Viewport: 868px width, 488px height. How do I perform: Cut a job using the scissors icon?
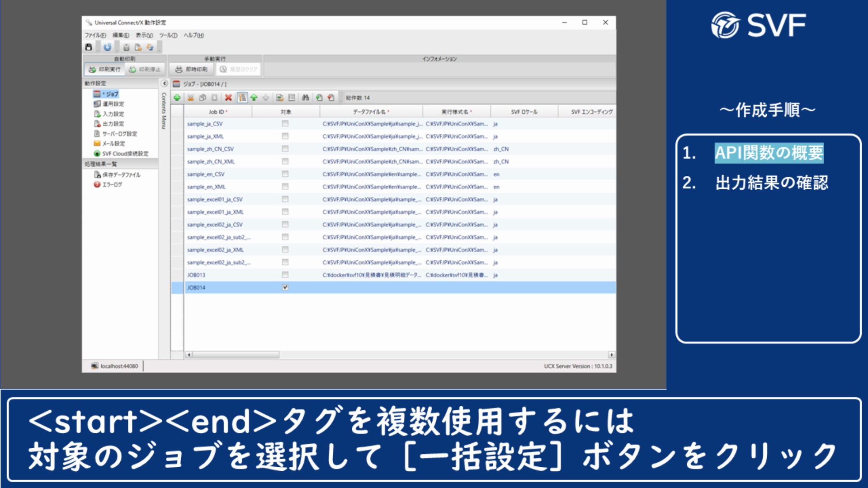pyautogui.click(x=191, y=97)
